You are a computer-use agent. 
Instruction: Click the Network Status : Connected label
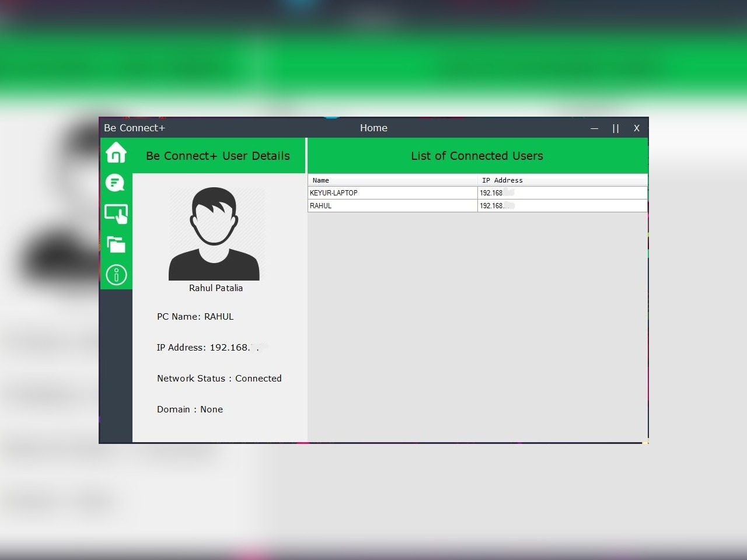(219, 379)
